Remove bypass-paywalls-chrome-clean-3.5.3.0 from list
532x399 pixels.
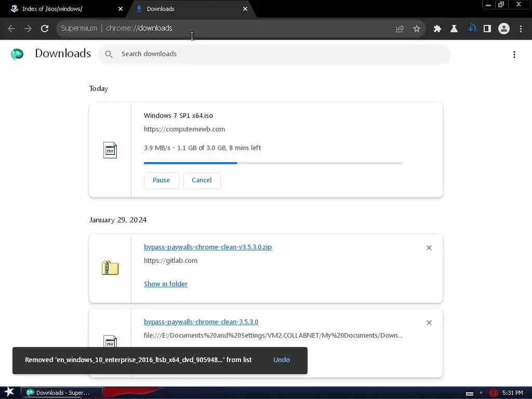429,323
